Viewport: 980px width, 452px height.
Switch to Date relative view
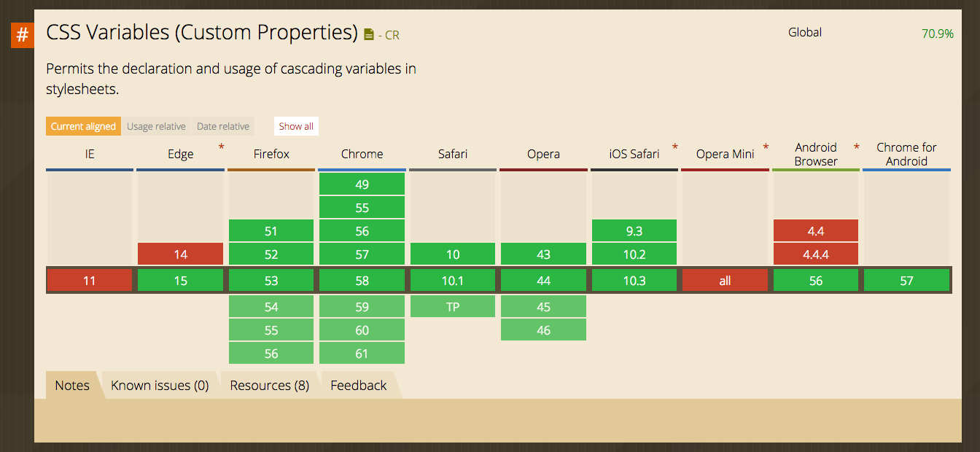(223, 126)
